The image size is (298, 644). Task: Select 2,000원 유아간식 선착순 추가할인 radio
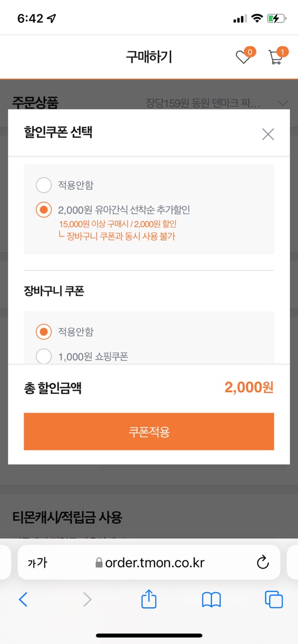click(44, 210)
